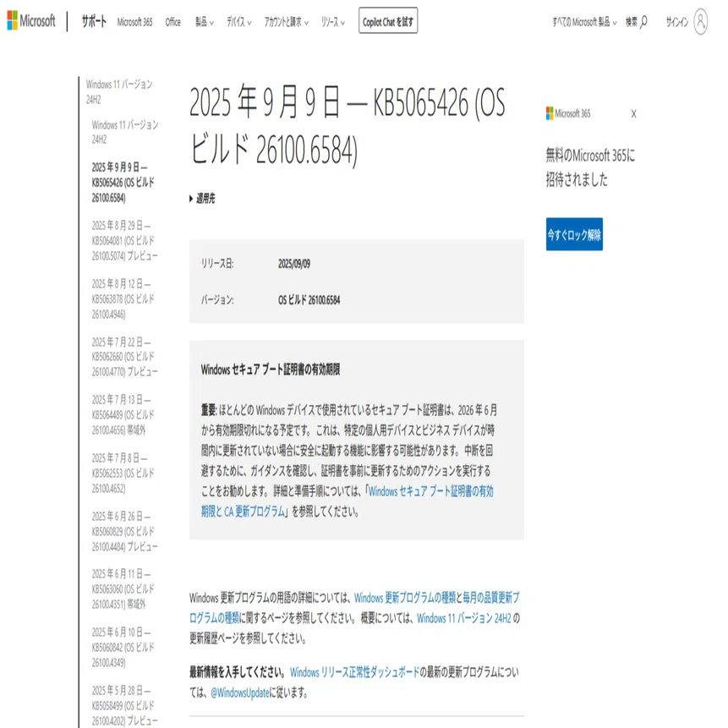Select sidebar item KB5058499 May 28 preview
Image resolution: width=728 pixels, height=728 pixels.
pos(125,705)
